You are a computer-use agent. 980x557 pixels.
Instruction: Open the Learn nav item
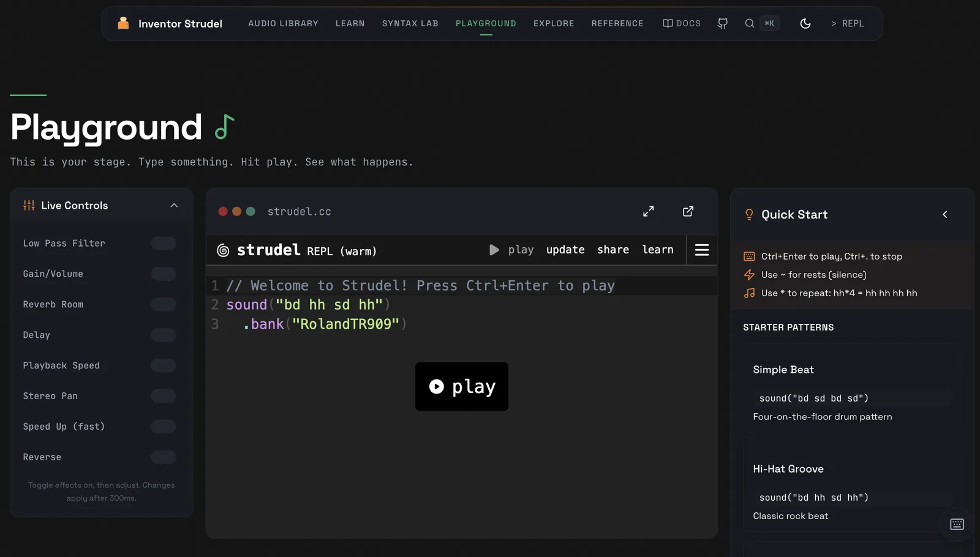pyautogui.click(x=350, y=23)
